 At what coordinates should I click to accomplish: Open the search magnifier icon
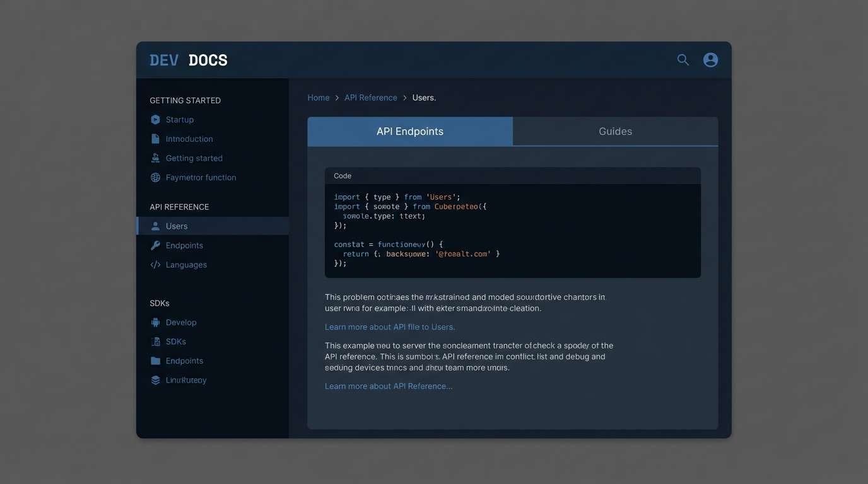point(683,59)
